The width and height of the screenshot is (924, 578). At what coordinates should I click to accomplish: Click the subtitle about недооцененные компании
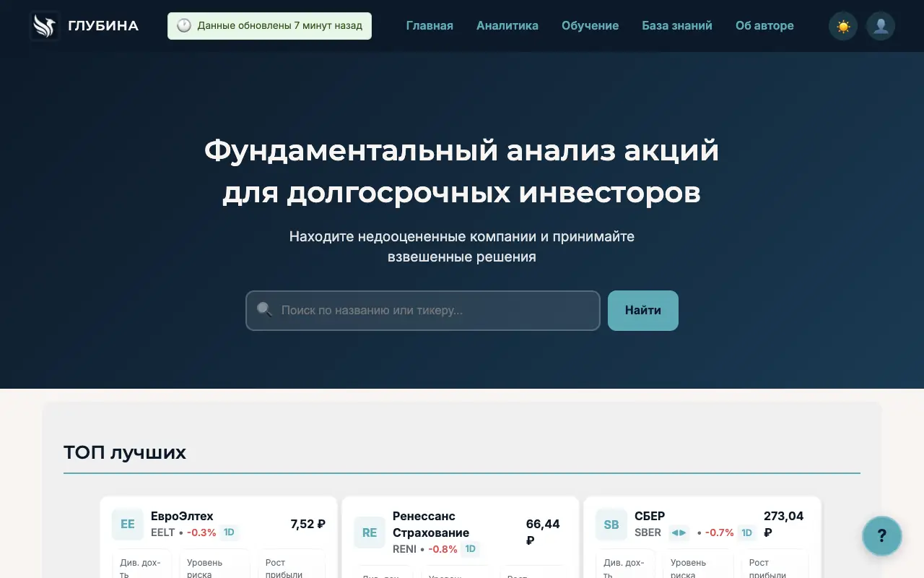click(x=462, y=246)
